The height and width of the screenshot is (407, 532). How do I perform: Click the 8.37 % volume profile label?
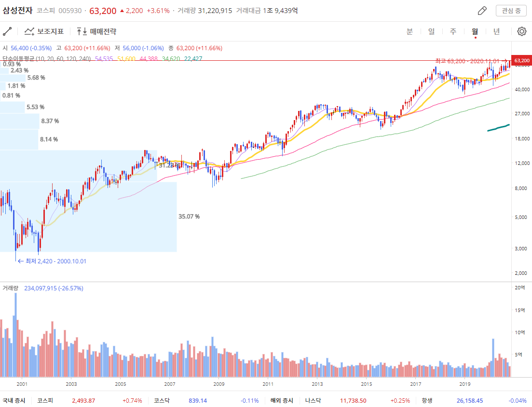[50, 121]
